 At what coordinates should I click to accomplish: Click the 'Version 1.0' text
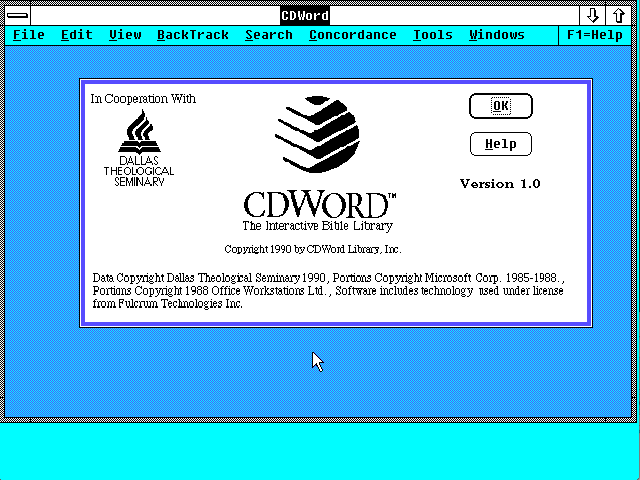click(500, 184)
